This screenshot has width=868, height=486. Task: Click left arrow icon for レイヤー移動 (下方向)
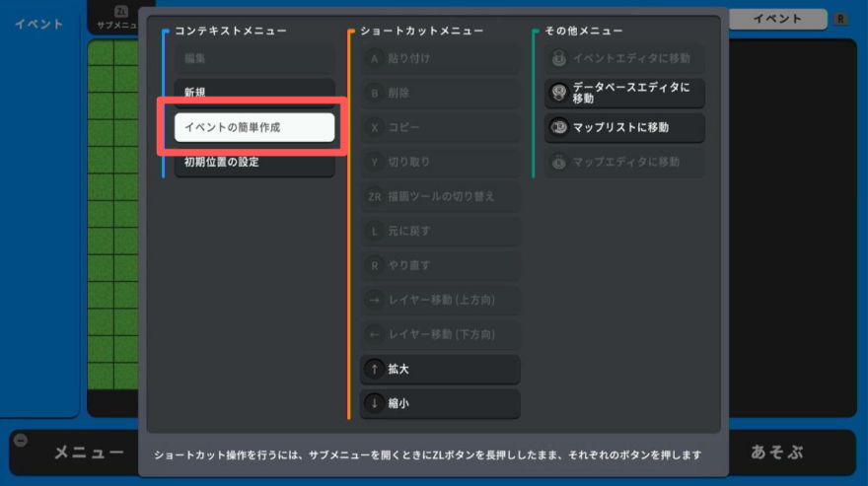tap(374, 334)
